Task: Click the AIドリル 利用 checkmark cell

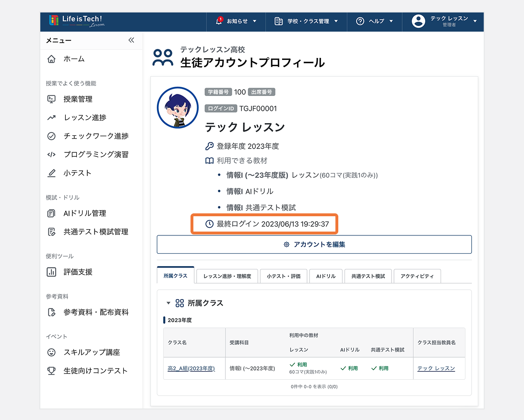Action: [349, 368]
